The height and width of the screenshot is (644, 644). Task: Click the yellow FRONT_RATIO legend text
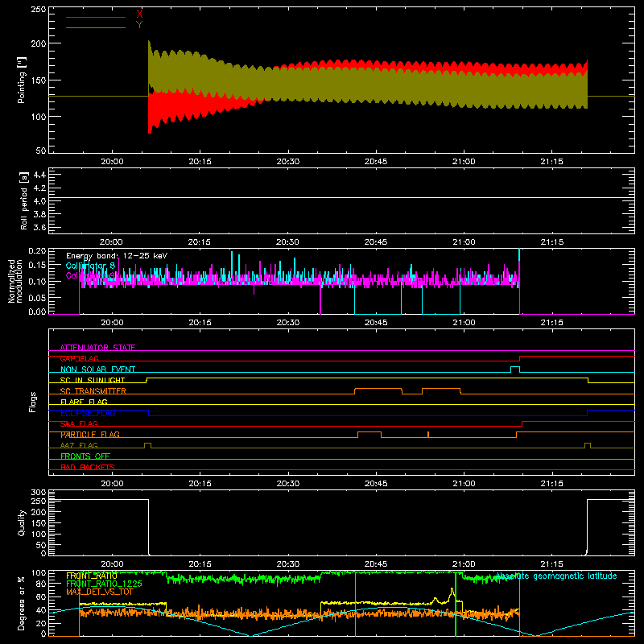point(92,576)
